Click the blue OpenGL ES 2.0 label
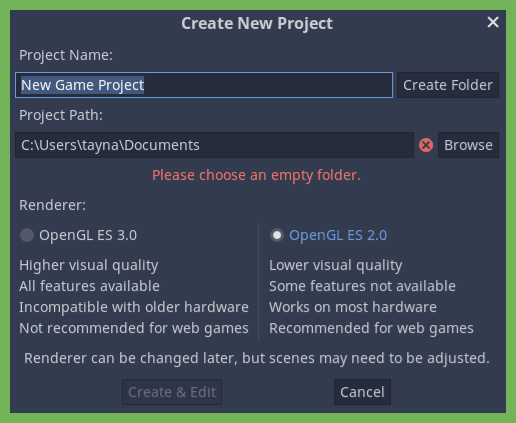The image size is (516, 423). point(338,235)
